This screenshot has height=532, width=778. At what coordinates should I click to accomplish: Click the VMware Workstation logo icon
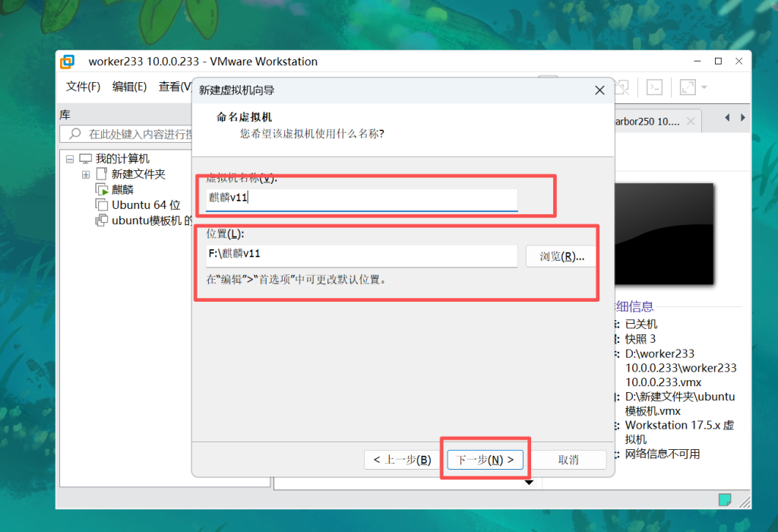click(x=68, y=62)
